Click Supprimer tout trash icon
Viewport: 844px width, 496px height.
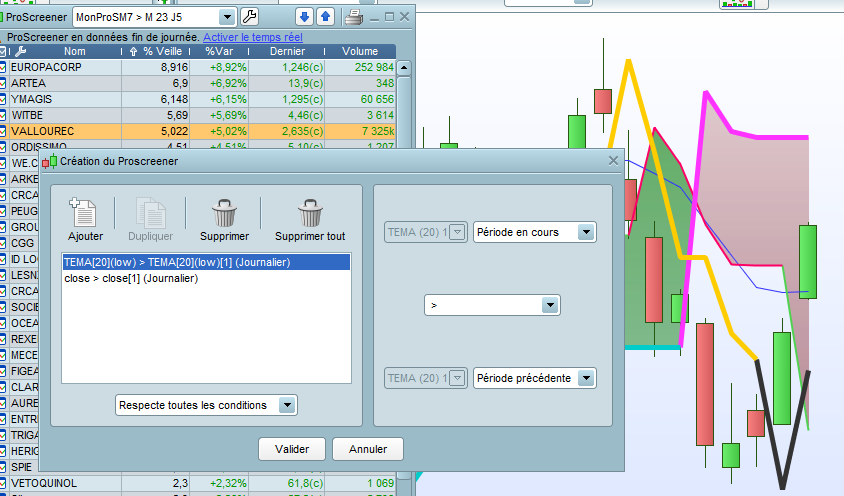[310, 213]
